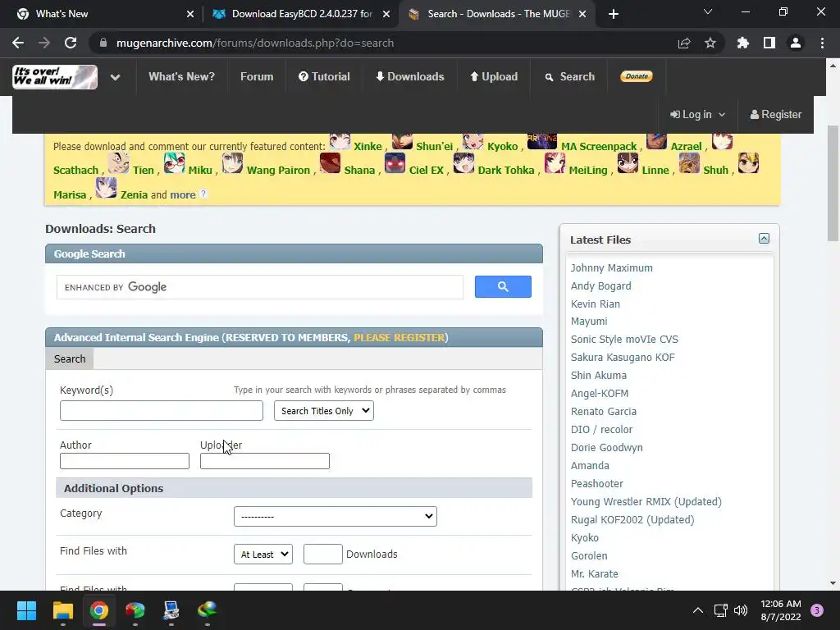This screenshot has width=840, height=630.
Task: Click the MeiLing character avatar
Action: tap(555, 163)
